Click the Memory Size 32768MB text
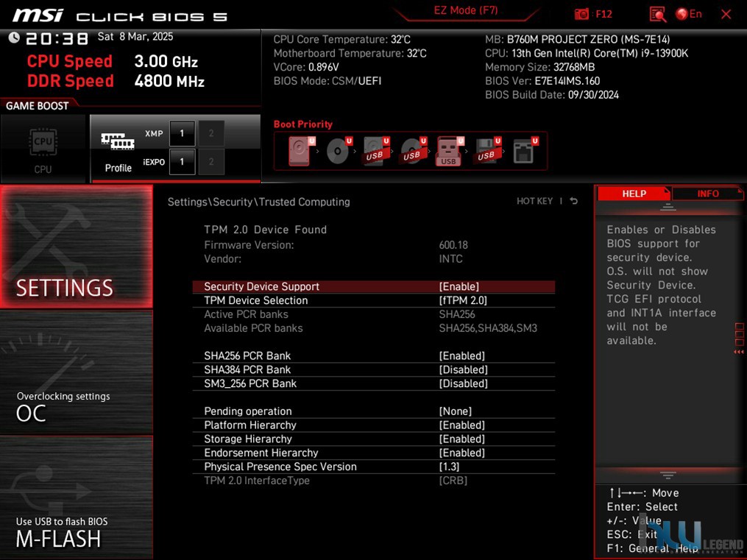 tap(539, 67)
